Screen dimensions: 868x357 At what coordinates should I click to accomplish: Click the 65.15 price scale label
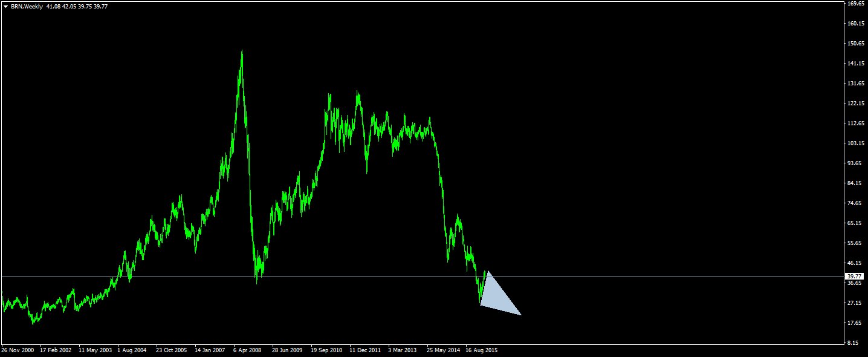855,223
